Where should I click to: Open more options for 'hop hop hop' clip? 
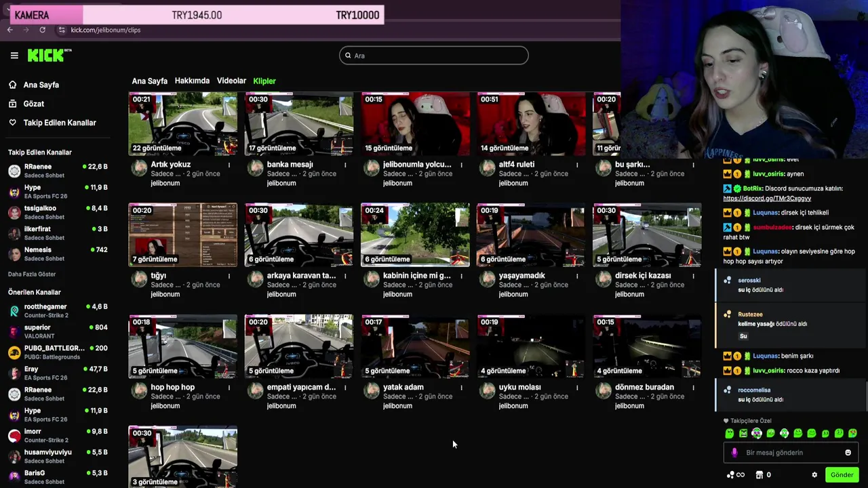pos(229,388)
